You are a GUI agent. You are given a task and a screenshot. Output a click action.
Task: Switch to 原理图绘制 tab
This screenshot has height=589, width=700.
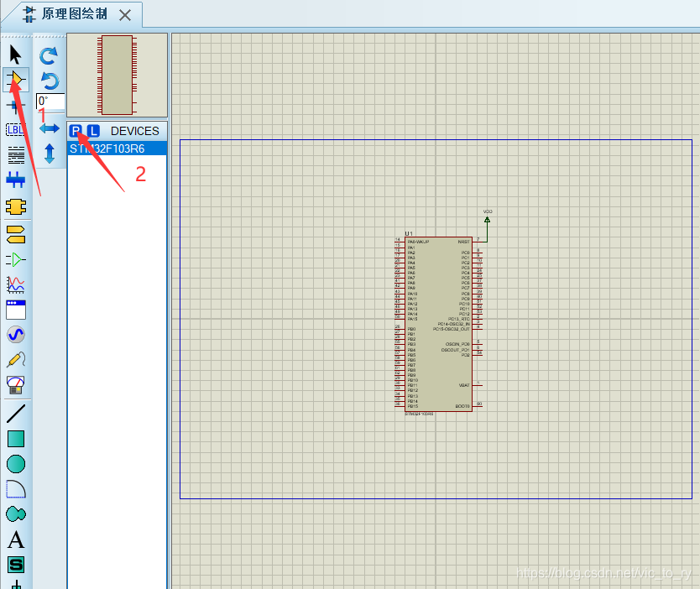point(74,14)
